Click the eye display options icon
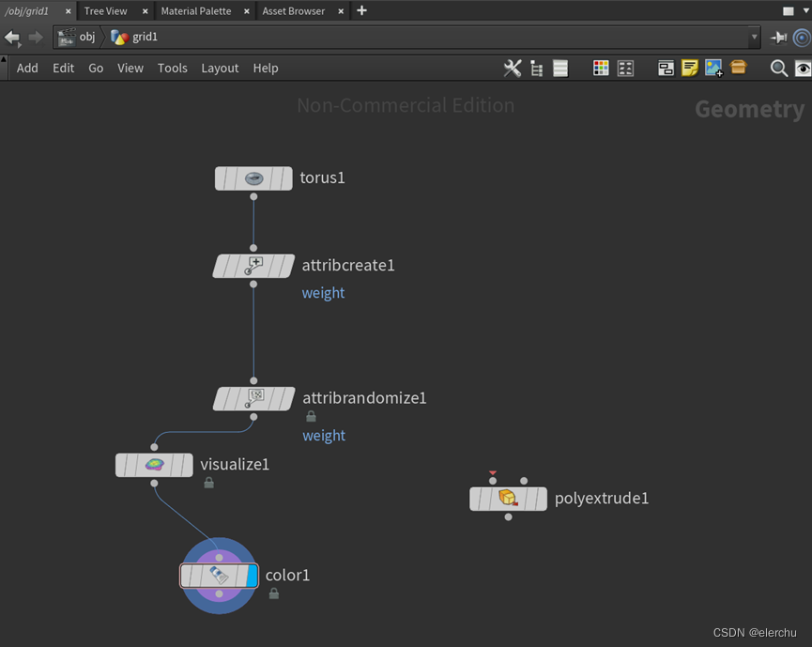 (803, 69)
